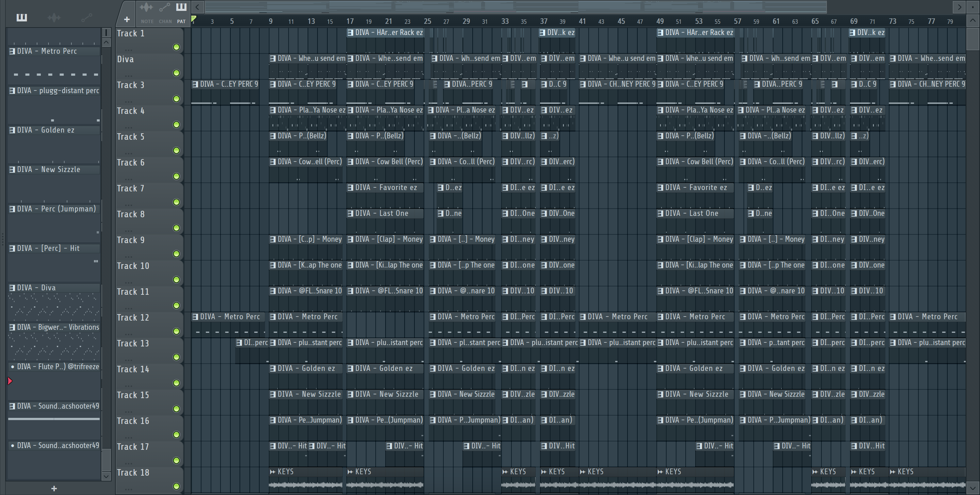Select the Track 14 header label
Image resolution: width=980 pixels, height=495 pixels.
click(133, 370)
